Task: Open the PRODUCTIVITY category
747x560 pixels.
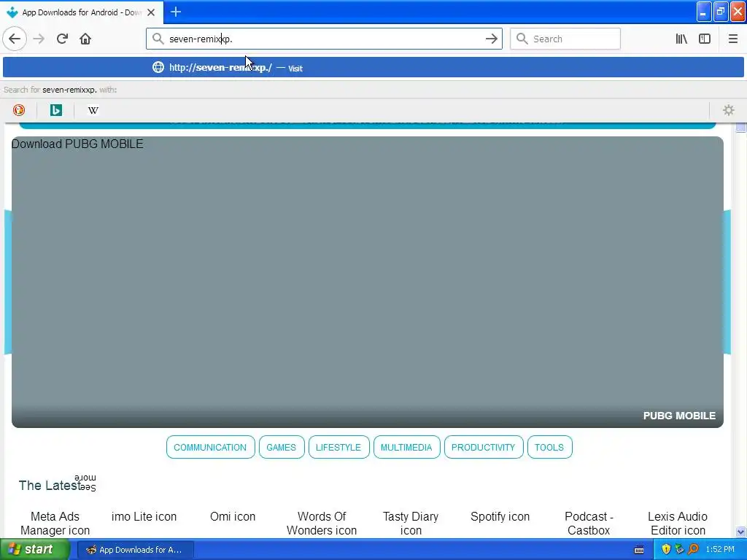Action: [483, 447]
